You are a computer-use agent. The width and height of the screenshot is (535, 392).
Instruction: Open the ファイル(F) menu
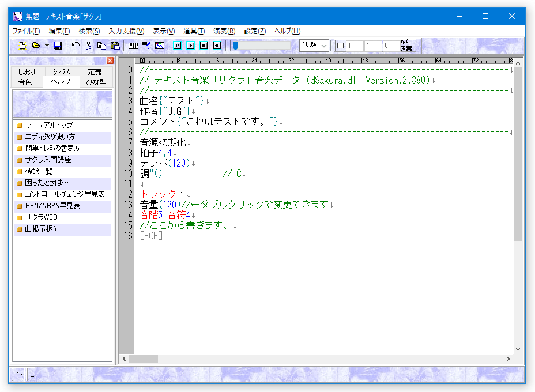pyautogui.click(x=27, y=31)
